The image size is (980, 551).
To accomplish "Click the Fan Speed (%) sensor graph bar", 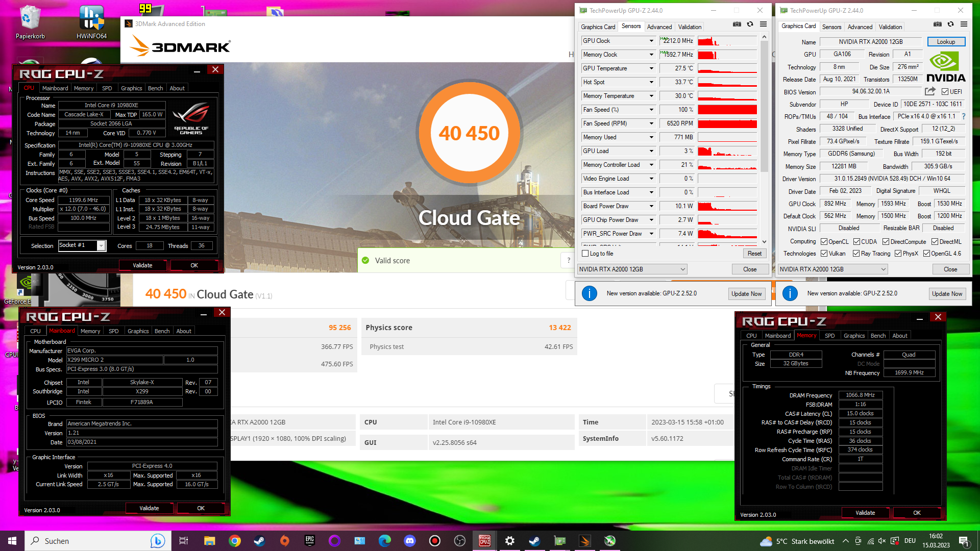I will tap(727, 110).
